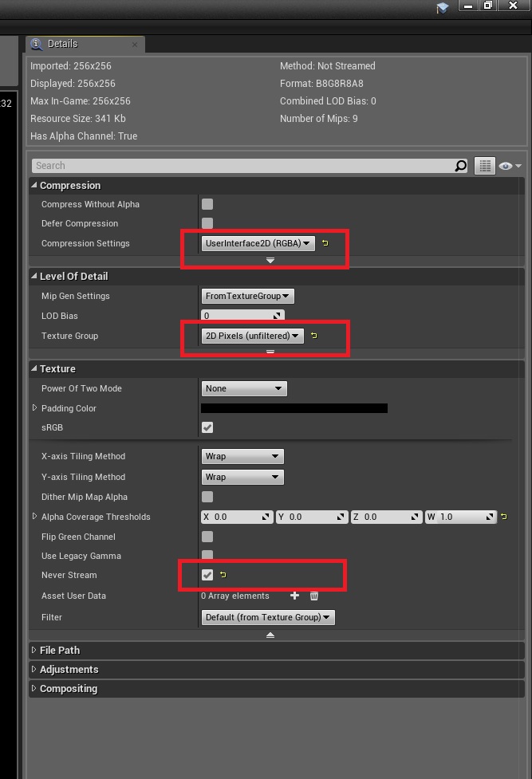The width and height of the screenshot is (532, 779).
Task: Reset Texture Group to default arrow
Action: pos(313,336)
